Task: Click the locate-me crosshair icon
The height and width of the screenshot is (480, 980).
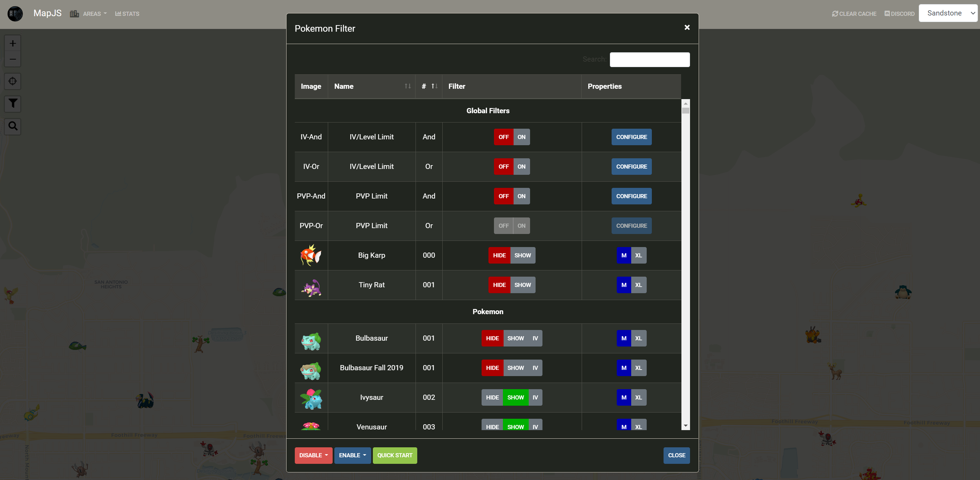Action: pos(12,81)
